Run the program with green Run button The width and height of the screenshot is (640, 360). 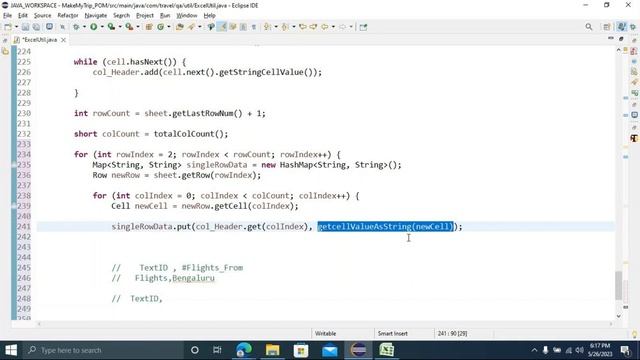click(93, 27)
